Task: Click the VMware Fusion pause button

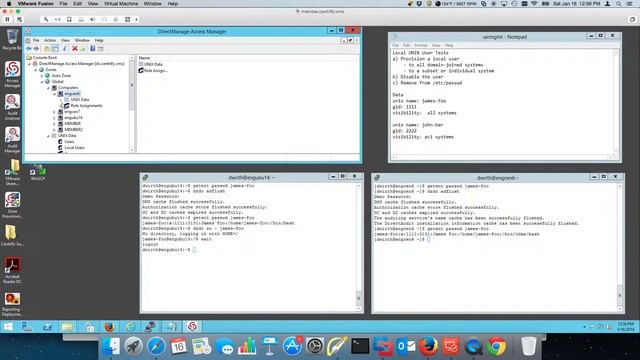Action: pos(7,19)
